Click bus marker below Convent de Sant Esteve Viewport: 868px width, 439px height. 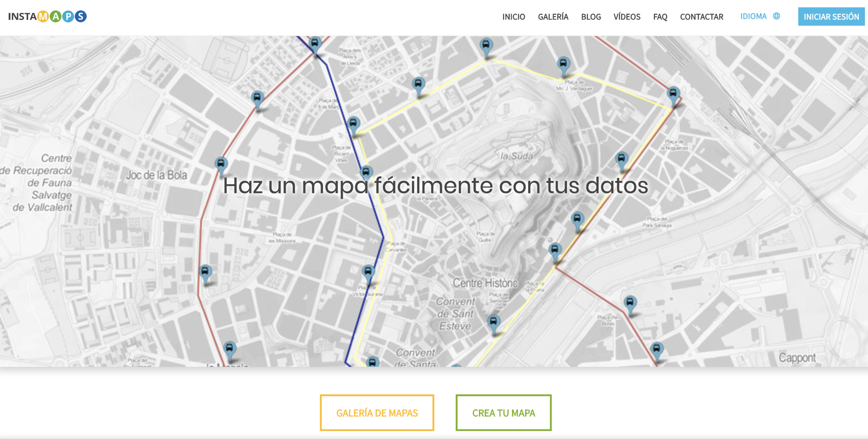(x=493, y=321)
